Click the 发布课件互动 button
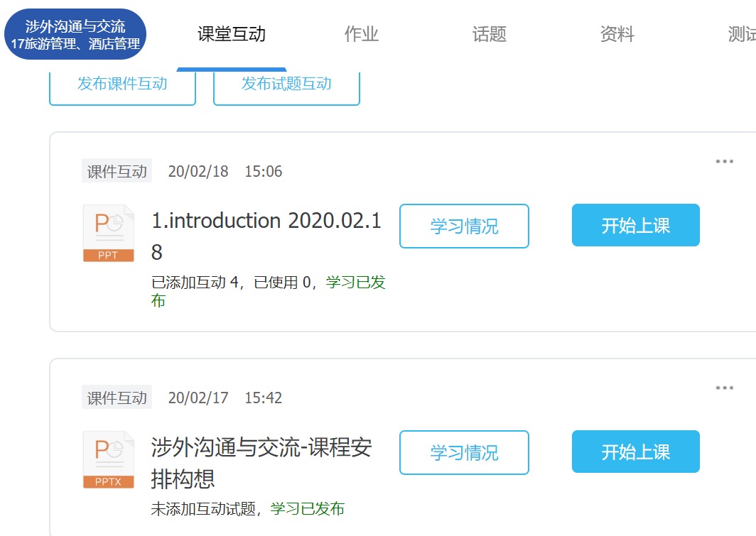 tap(122, 84)
